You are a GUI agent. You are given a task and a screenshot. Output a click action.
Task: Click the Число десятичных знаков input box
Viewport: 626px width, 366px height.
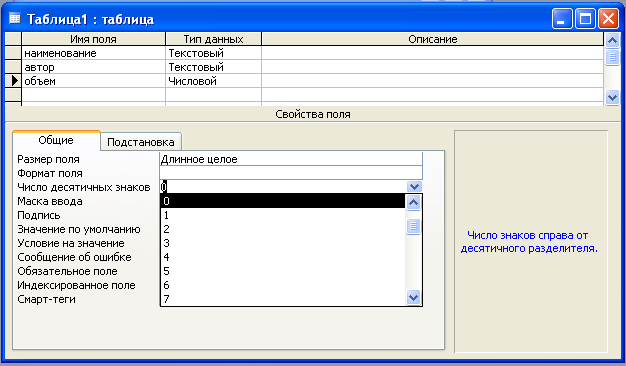[283, 186]
